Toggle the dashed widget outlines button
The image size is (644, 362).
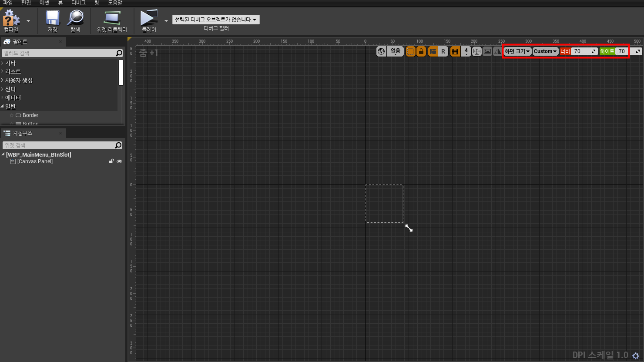coord(411,51)
